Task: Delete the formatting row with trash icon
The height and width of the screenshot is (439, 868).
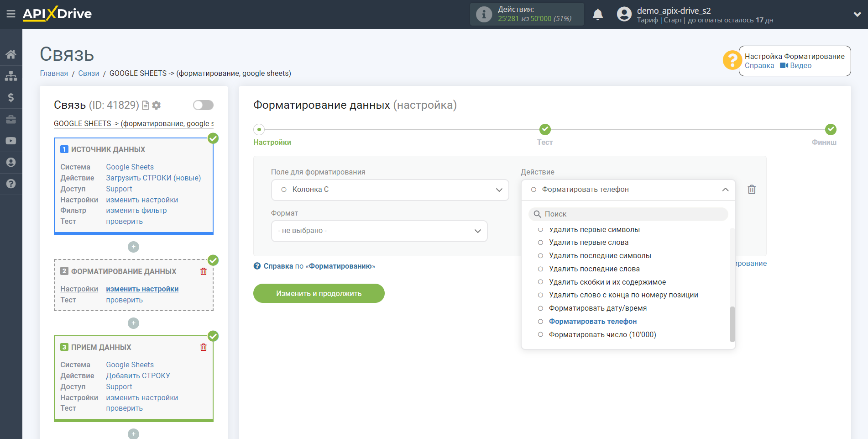Action: (x=752, y=190)
